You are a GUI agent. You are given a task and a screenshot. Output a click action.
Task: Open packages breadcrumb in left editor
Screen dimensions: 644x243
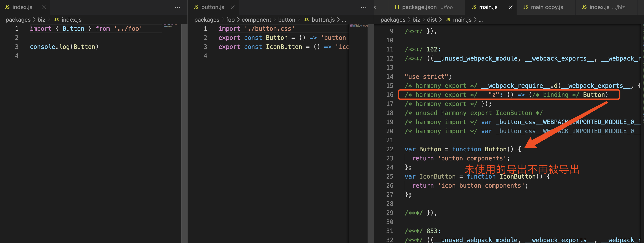tap(18, 19)
